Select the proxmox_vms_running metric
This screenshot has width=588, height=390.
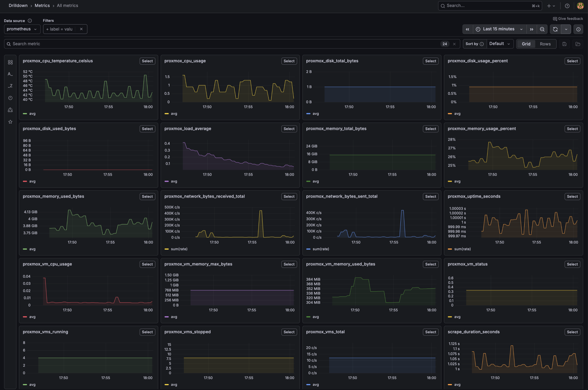pos(147,332)
